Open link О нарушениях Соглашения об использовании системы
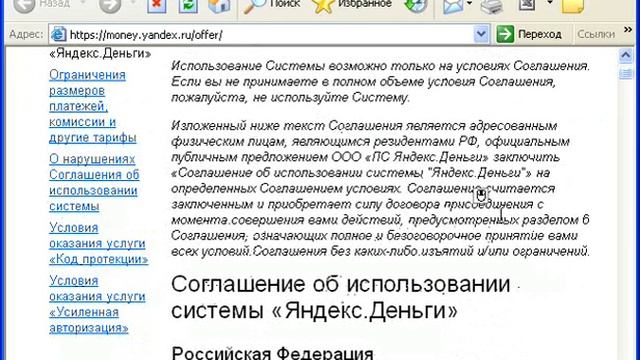Screen dimensions: 640x360 (x=94, y=182)
